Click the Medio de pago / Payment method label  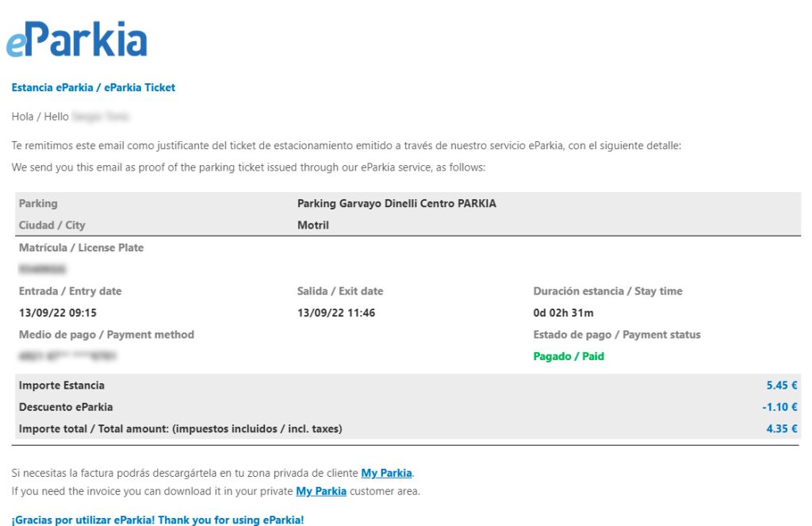[106, 335]
